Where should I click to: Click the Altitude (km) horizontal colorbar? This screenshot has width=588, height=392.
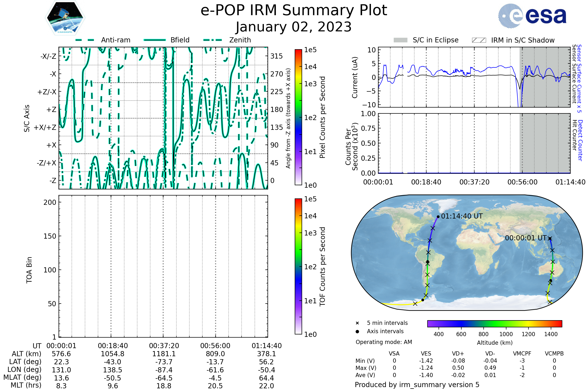click(494, 323)
